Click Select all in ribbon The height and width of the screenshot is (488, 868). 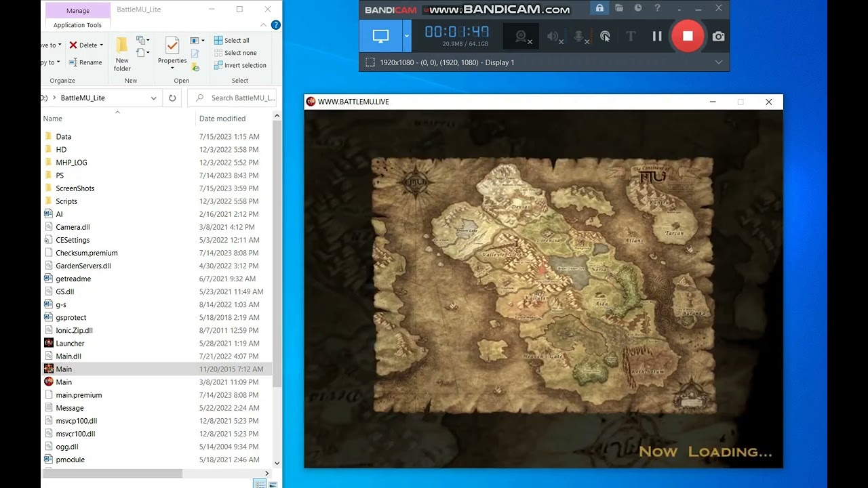(231, 40)
